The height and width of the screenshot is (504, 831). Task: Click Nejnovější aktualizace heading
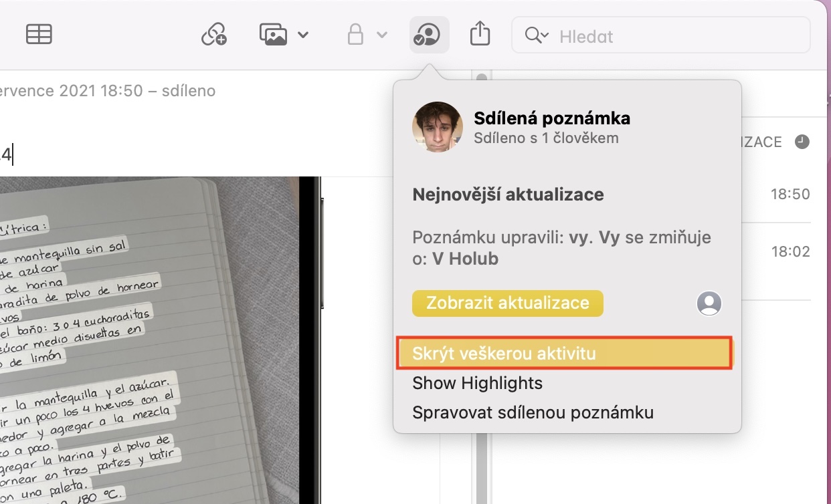point(509,195)
